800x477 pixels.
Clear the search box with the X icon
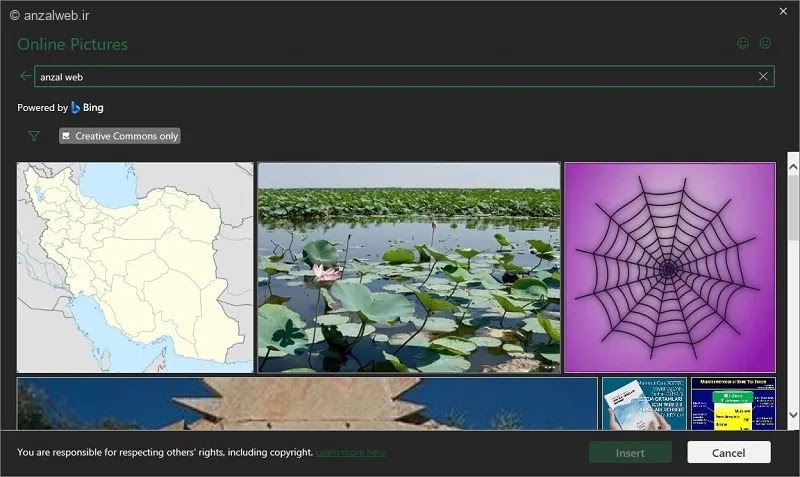coord(763,77)
